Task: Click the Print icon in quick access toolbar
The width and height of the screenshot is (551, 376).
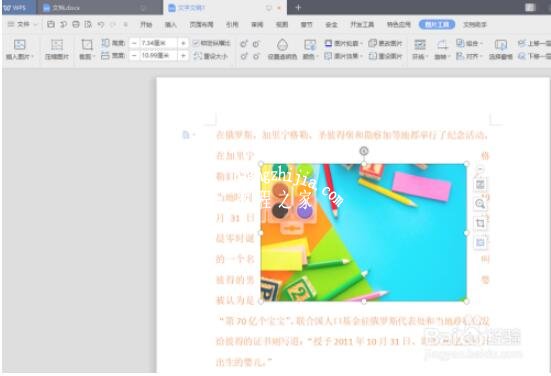Action: (x=76, y=24)
